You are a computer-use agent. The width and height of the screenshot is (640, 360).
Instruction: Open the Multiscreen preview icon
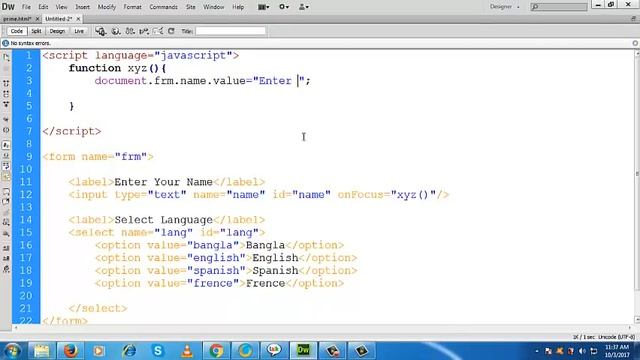(x=100, y=31)
